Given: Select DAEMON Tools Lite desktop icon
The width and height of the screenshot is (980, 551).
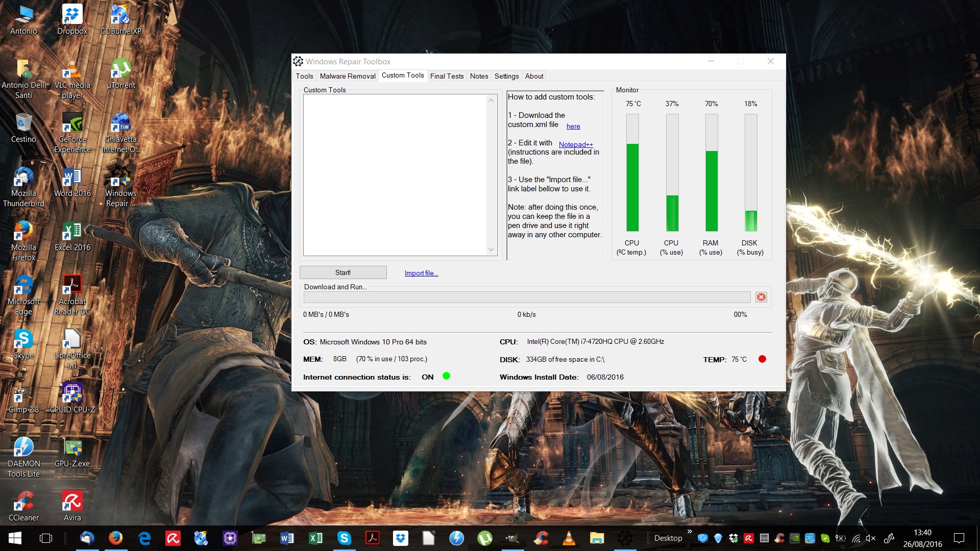Looking at the screenshot, I should point(23,458).
